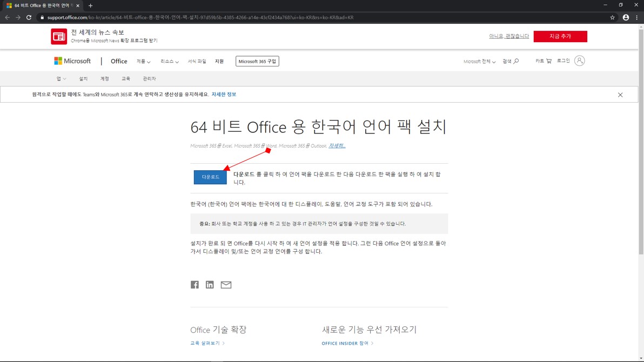Go to the Office home link

point(119,61)
